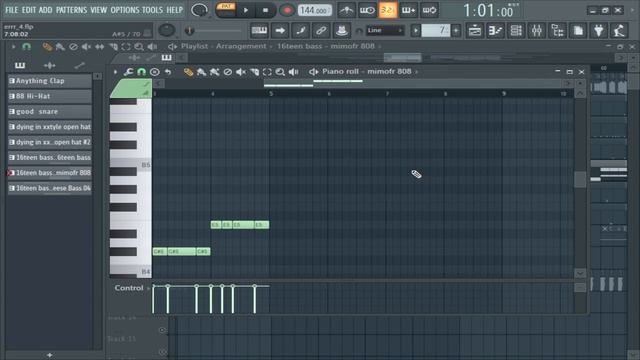Select the Piano roll Slice tool
The height and width of the screenshot is (360, 640).
point(254,72)
